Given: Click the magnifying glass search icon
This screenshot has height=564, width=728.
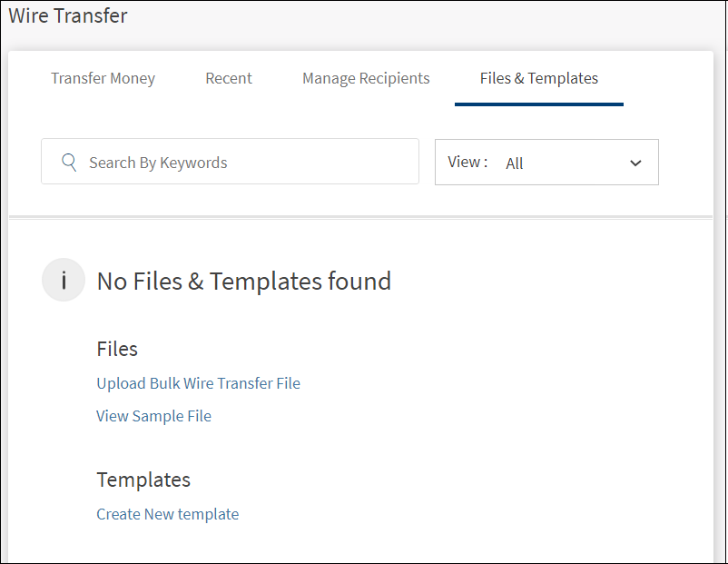Looking at the screenshot, I should [69, 163].
